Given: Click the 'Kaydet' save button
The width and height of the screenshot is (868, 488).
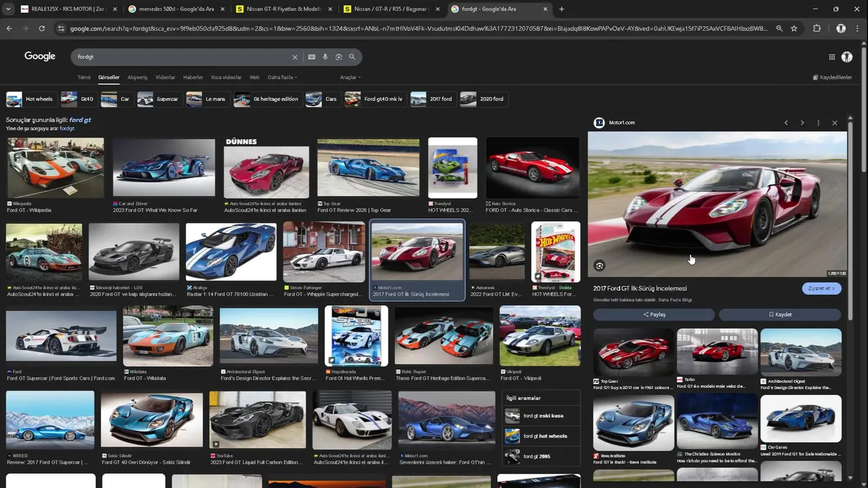Looking at the screenshot, I should 780,314.
